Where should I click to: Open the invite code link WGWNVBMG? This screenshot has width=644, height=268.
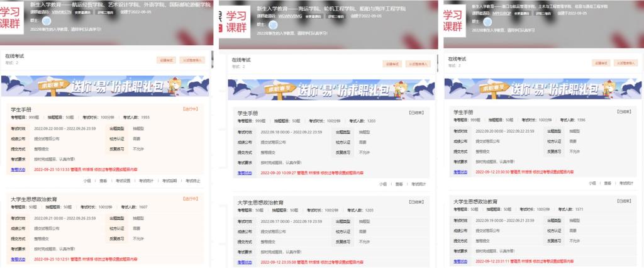tap(280, 16)
